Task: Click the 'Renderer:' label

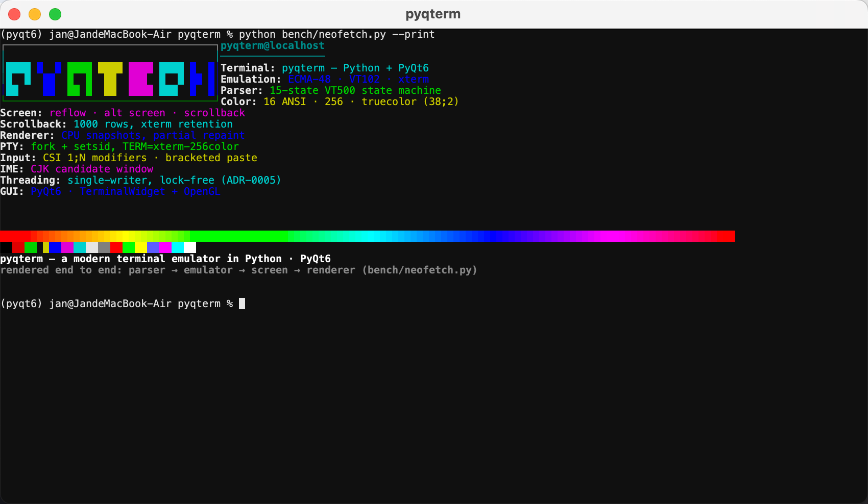Action: pyautogui.click(x=27, y=135)
